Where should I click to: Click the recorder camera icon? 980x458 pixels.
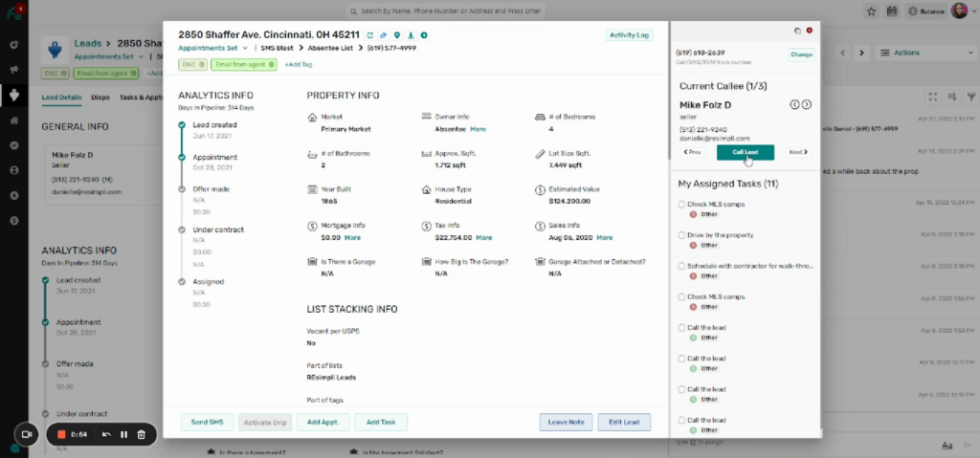tap(26, 434)
